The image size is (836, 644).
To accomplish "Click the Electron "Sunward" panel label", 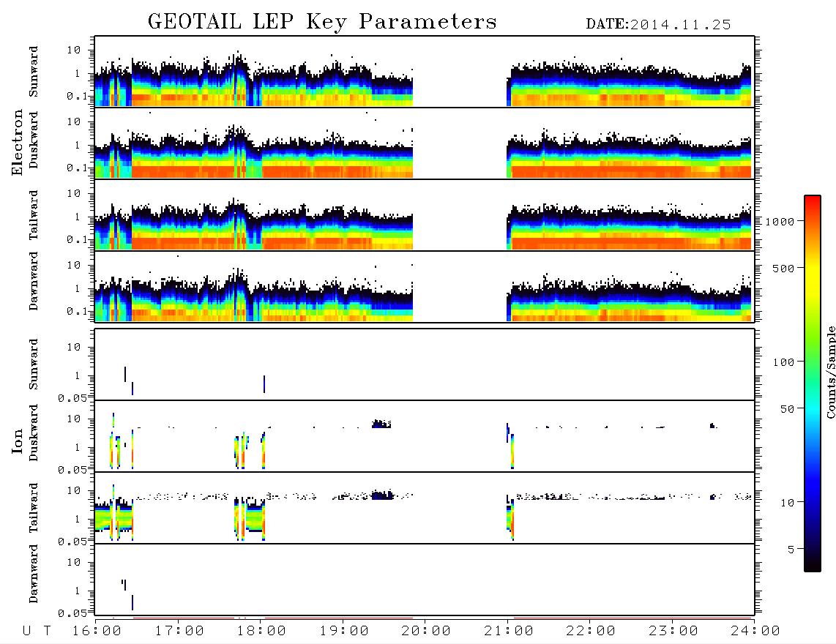I will 34,72.
